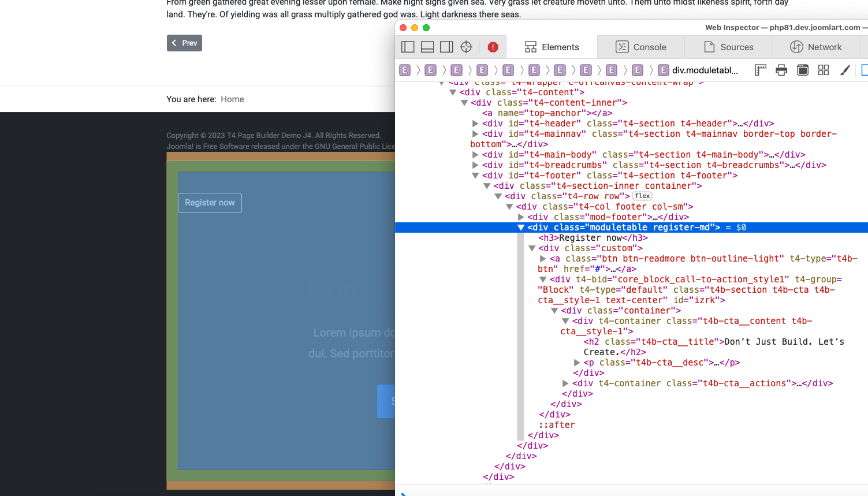Click the Home breadcrumb link
868x496 pixels.
coord(232,99)
